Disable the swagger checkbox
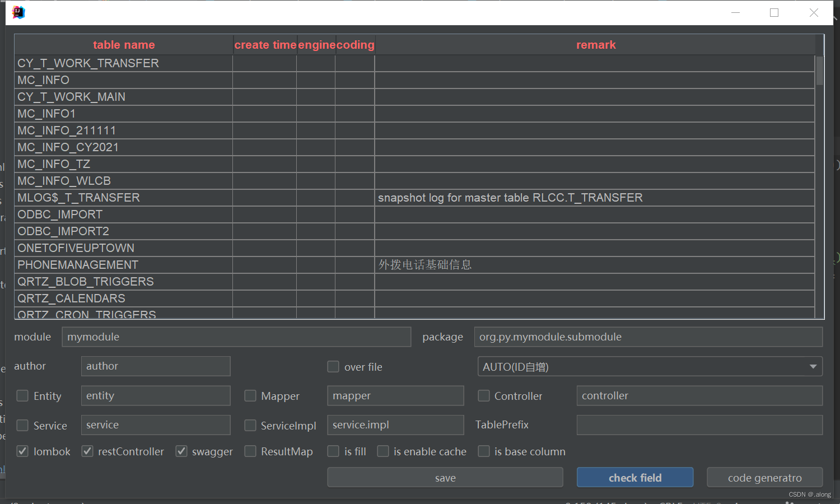The width and height of the screenshot is (840, 504). pyautogui.click(x=181, y=451)
